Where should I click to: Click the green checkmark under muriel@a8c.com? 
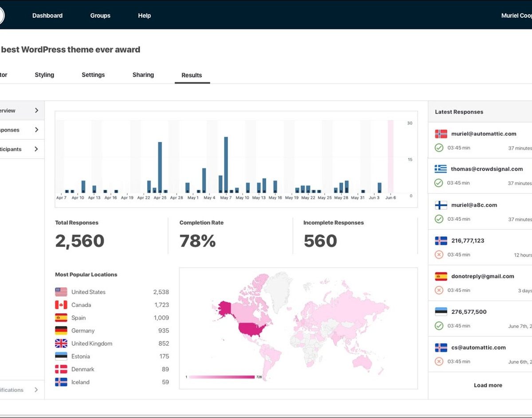pyautogui.click(x=439, y=219)
